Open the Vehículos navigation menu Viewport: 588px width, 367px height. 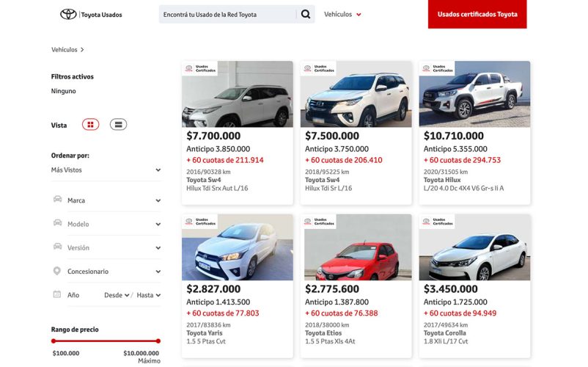click(342, 15)
